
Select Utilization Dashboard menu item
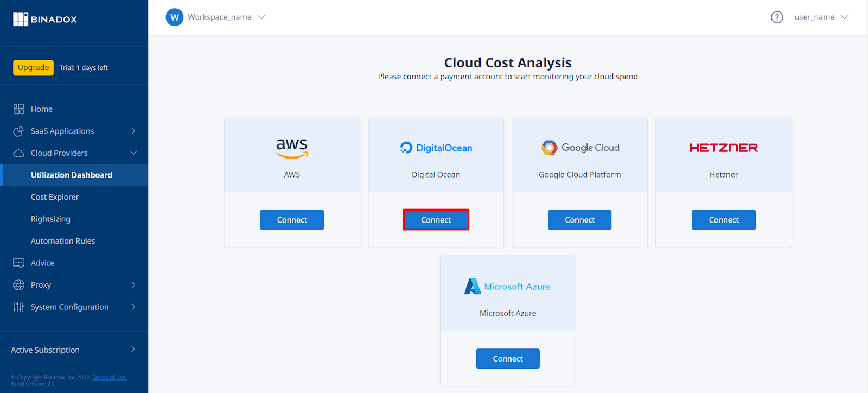pyautogui.click(x=74, y=175)
